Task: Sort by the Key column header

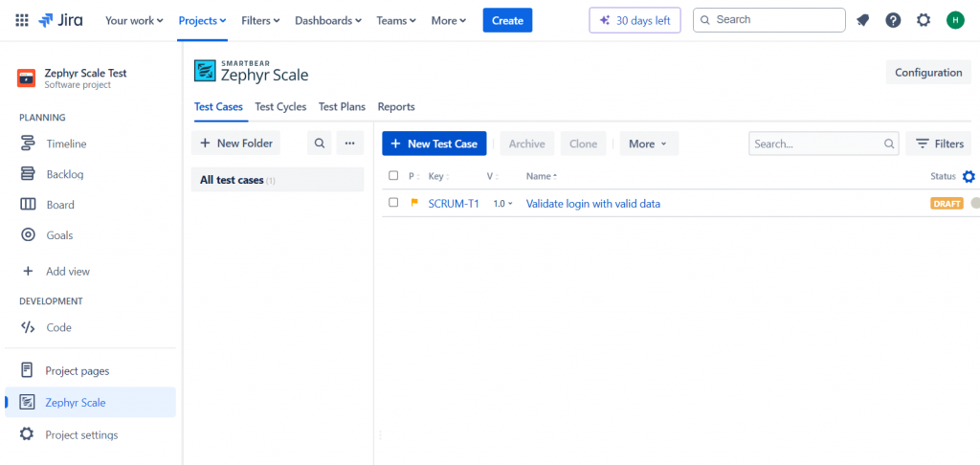Action: pyautogui.click(x=438, y=176)
